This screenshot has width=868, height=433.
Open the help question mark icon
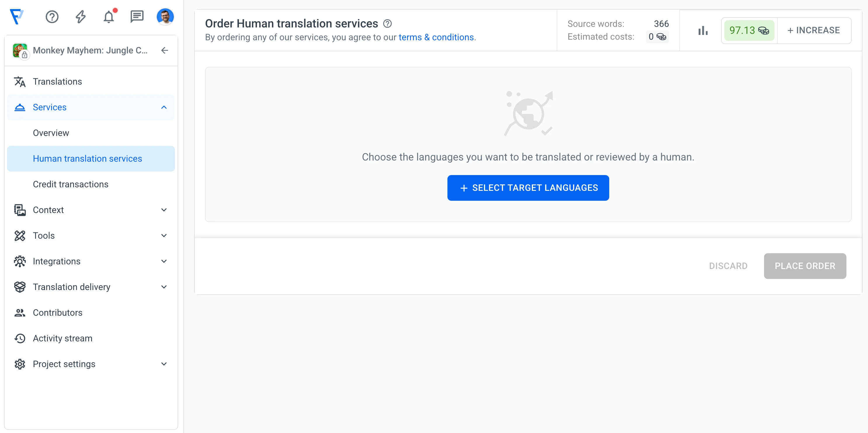point(52,17)
